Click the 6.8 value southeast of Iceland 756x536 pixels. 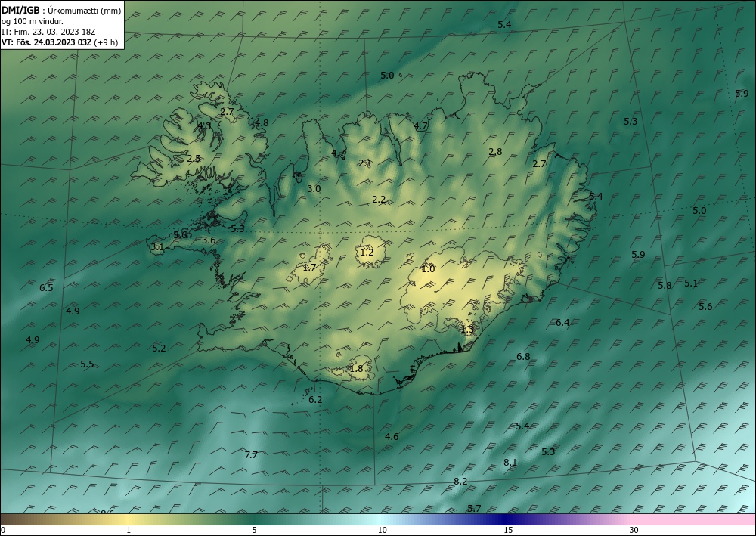(523, 357)
